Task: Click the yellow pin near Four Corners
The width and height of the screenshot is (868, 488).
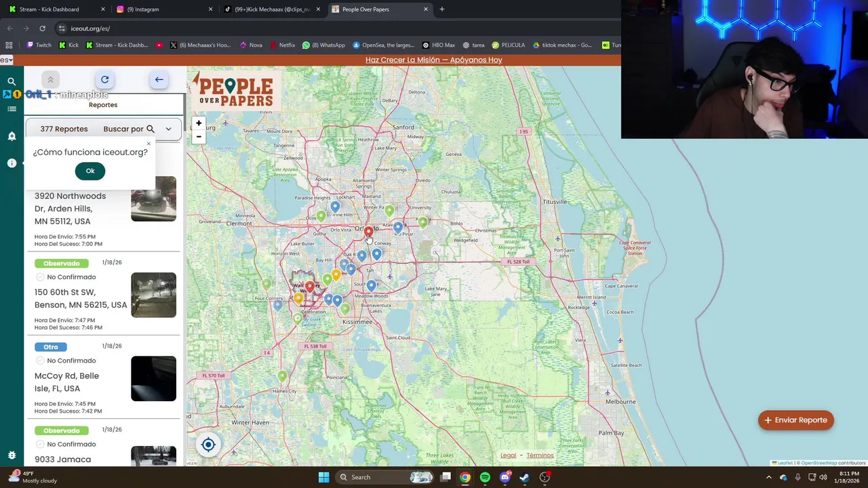Action: click(x=298, y=298)
